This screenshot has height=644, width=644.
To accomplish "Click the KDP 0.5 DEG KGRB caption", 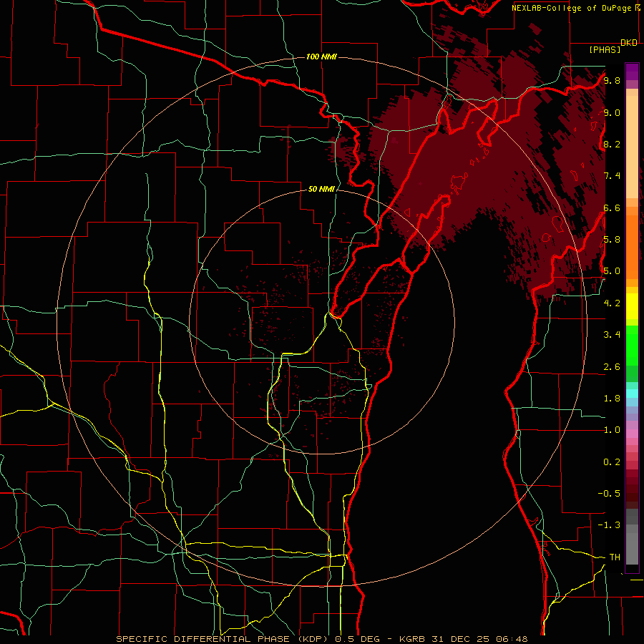I will point(321,639).
